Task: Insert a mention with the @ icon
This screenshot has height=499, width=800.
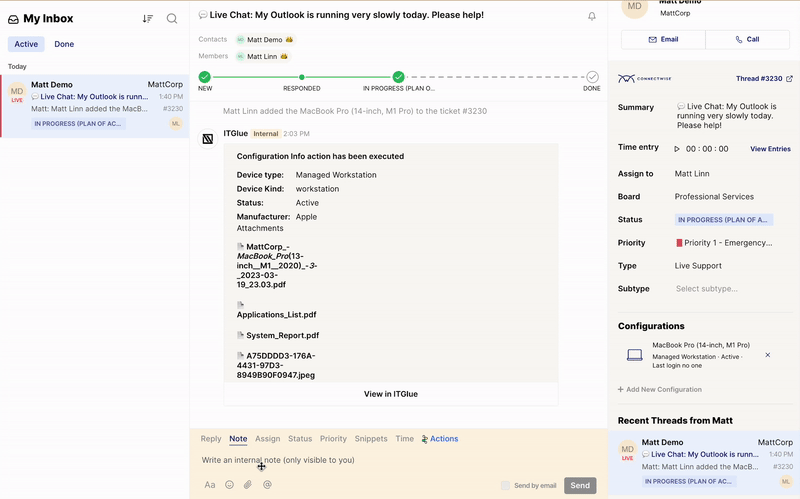Action: tap(267, 485)
